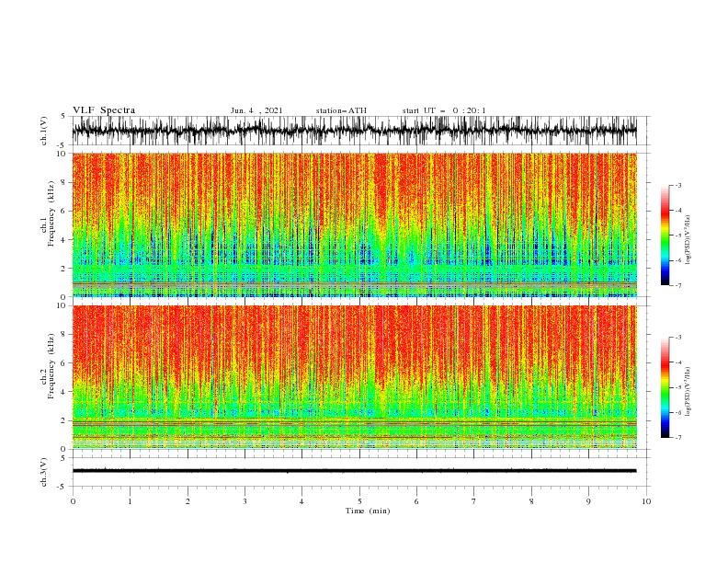Click ch.1 colorbar "log(PSD)(V²/Hz)" label
The image size is (728, 563).
point(688,240)
